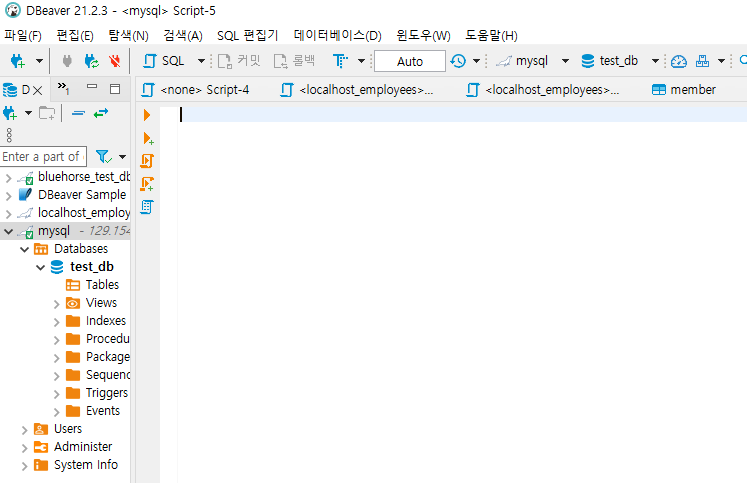Click the create folder icon in navigator
The height and width of the screenshot is (483, 747).
(x=47, y=113)
